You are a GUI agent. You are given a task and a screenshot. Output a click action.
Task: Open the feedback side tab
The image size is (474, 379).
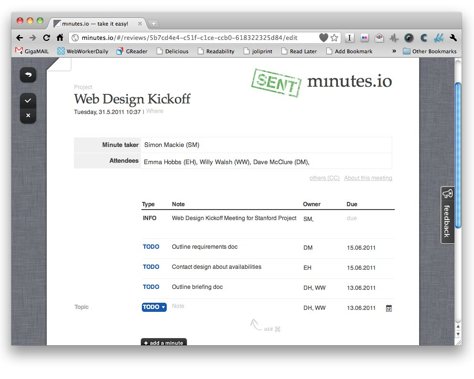pyautogui.click(x=447, y=215)
